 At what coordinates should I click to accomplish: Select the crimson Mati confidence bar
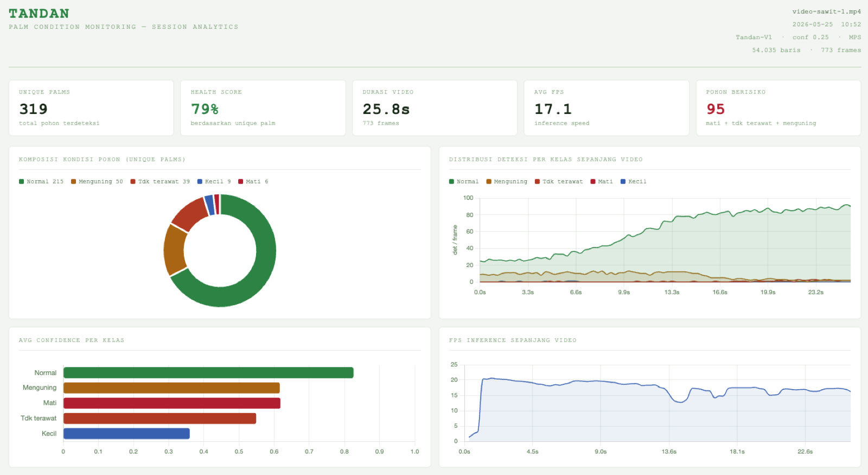[172, 403]
